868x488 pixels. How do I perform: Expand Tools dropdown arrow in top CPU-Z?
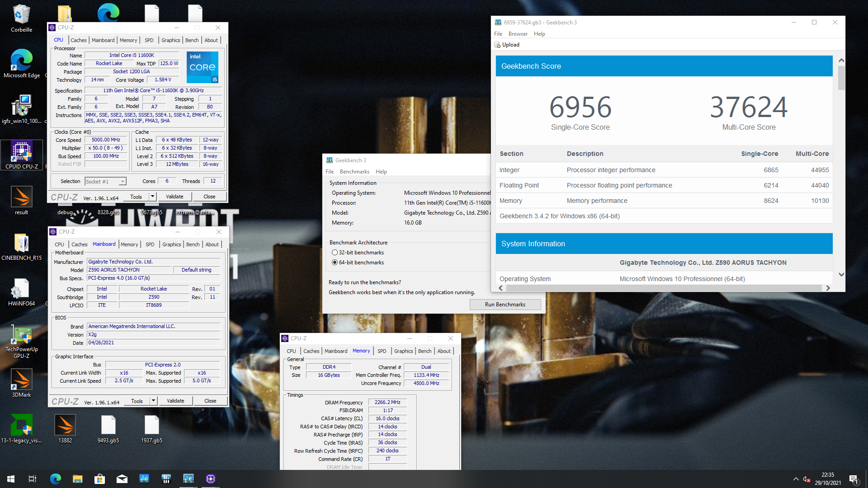[x=152, y=197]
